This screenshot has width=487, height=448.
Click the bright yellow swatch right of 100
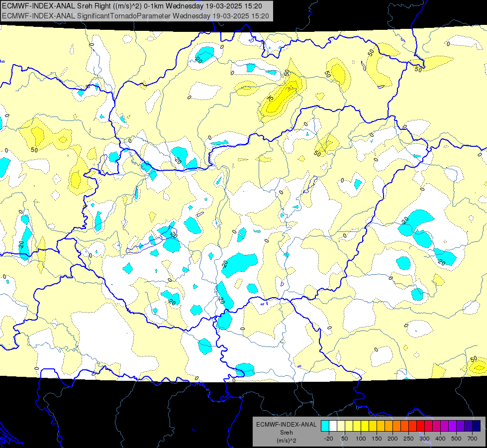pos(365,426)
